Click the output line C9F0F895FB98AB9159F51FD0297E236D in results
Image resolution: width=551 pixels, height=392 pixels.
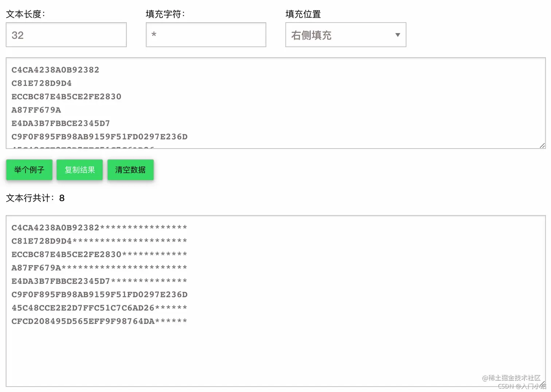[99, 294]
